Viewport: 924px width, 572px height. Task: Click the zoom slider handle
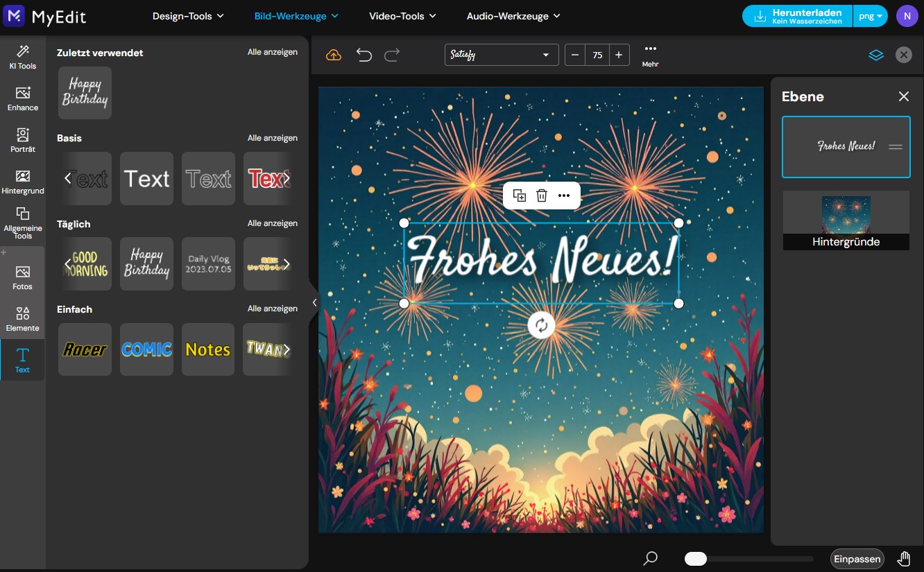pos(695,559)
